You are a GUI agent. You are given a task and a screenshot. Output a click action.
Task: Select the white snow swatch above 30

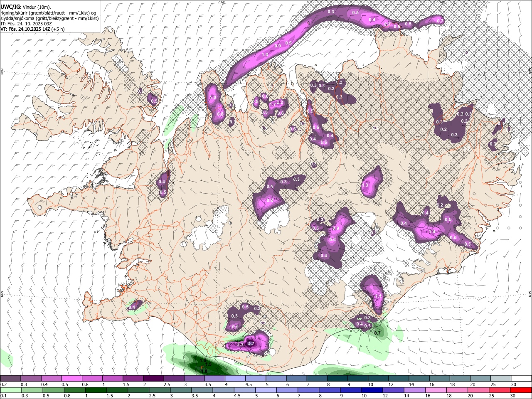click(x=521, y=379)
